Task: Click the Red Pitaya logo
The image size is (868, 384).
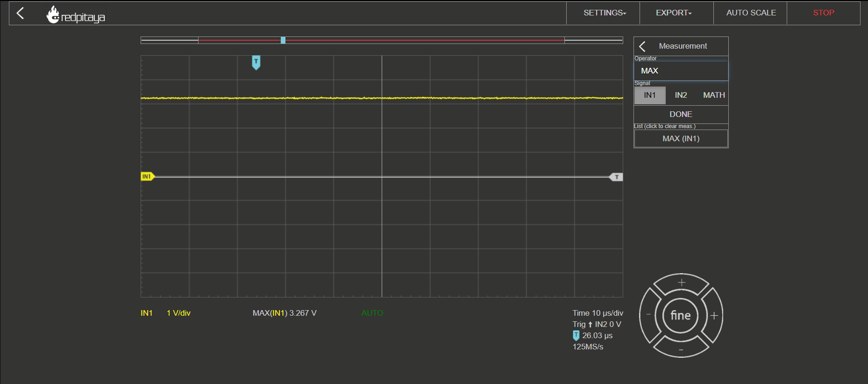Action: click(76, 15)
